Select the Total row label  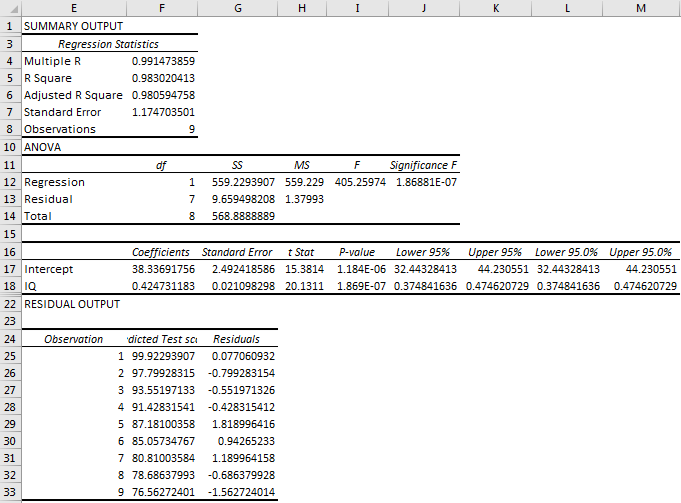click(38, 216)
